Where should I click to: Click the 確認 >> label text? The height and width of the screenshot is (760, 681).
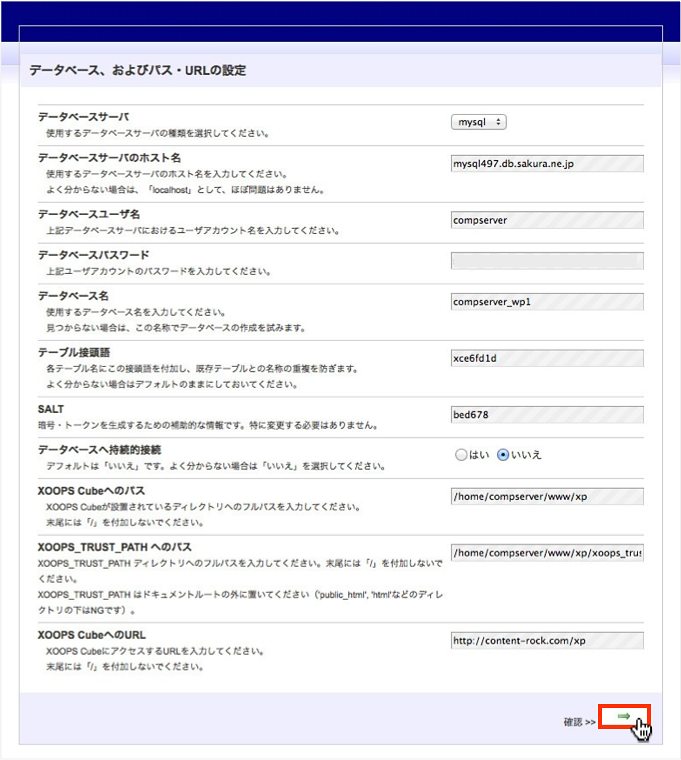click(579, 722)
